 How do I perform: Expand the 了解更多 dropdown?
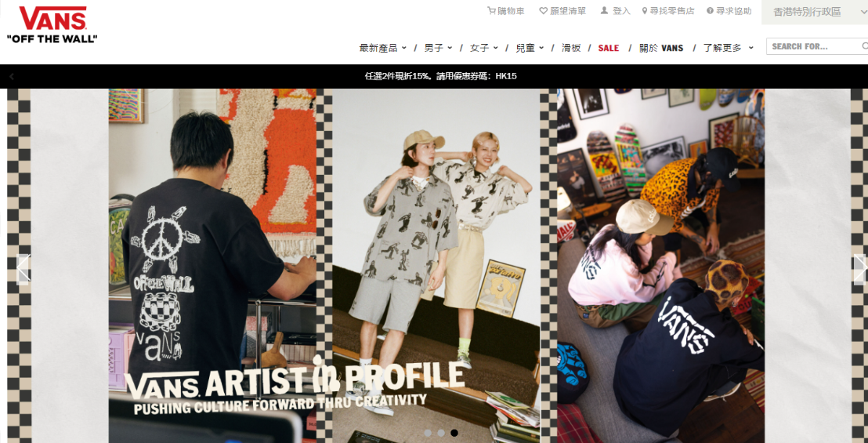tap(729, 48)
